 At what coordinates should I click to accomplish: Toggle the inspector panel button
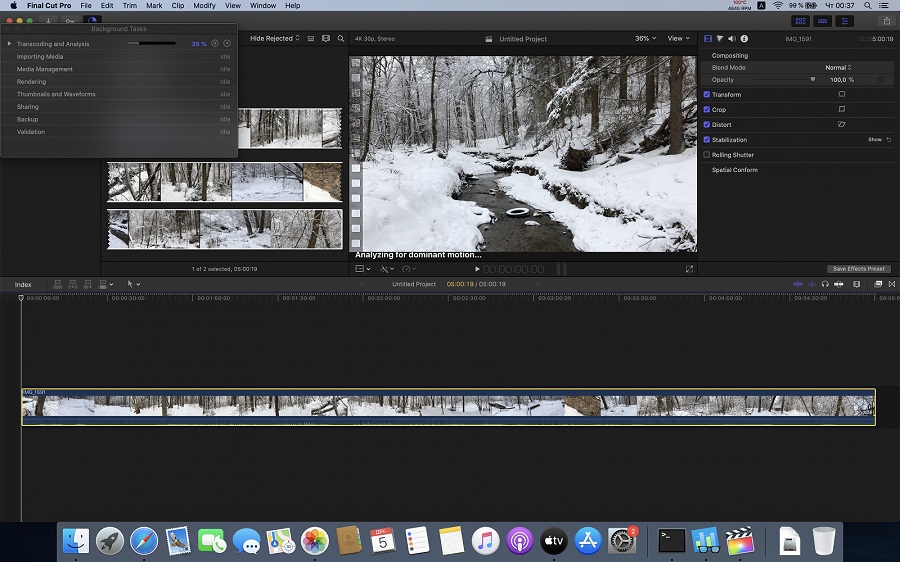tap(846, 21)
